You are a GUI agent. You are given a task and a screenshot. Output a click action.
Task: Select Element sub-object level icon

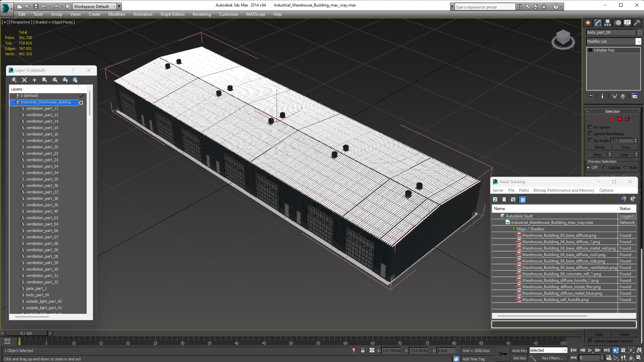(x=628, y=119)
